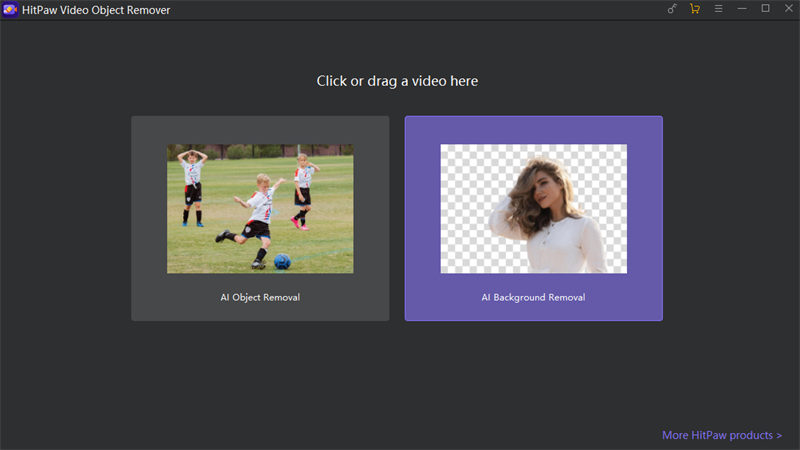Screen dimensions: 800x450
Task: Click the key register icon in title bar
Action: [x=672, y=9]
